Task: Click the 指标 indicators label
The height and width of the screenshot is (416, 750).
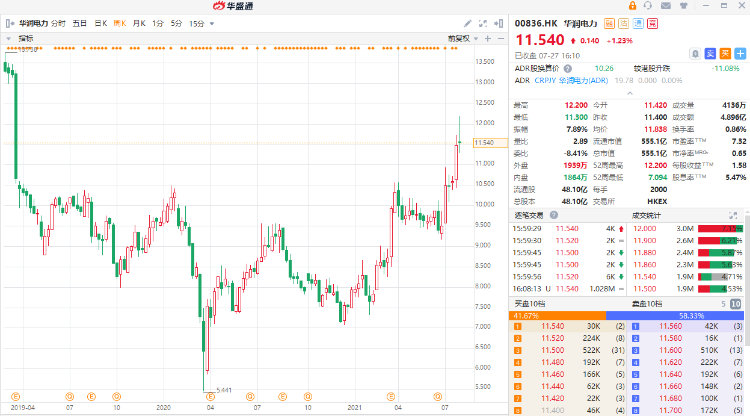Action: click(x=26, y=38)
